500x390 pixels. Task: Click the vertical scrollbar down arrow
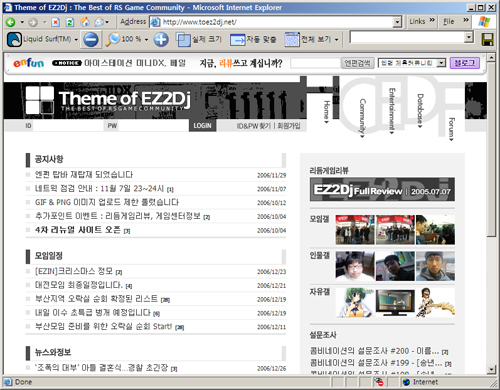(491, 369)
